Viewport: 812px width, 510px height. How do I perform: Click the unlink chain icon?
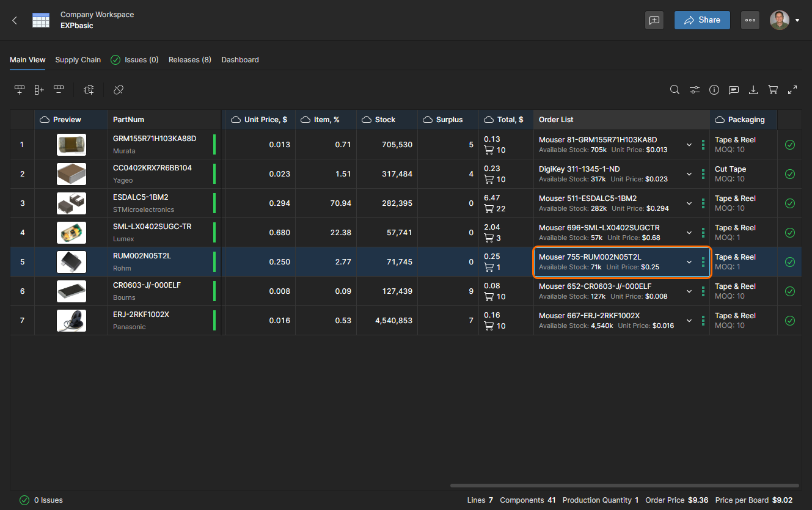click(x=119, y=90)
